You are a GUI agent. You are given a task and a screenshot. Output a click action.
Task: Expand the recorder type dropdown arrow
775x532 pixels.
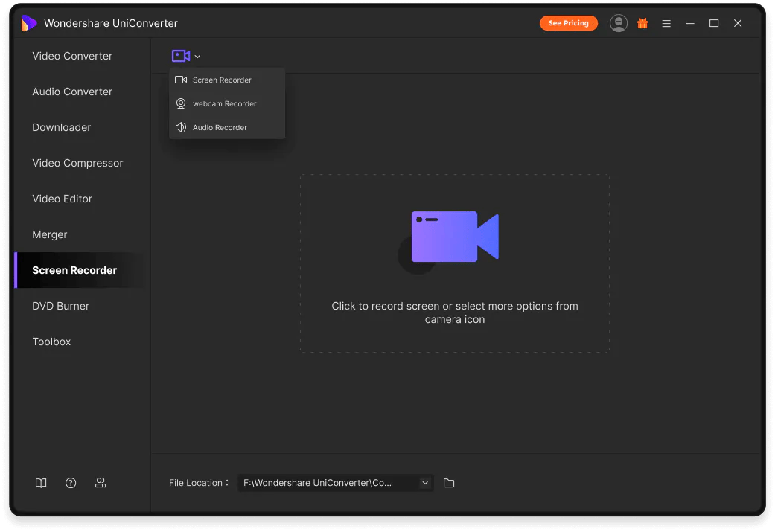[x=196, y=56]
